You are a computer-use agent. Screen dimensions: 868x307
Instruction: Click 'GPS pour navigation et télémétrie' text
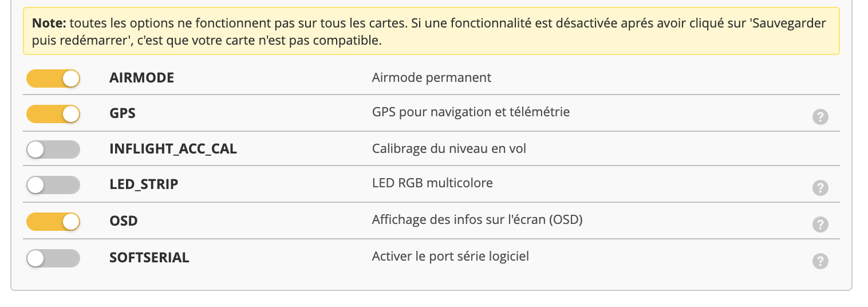(471, 112)
